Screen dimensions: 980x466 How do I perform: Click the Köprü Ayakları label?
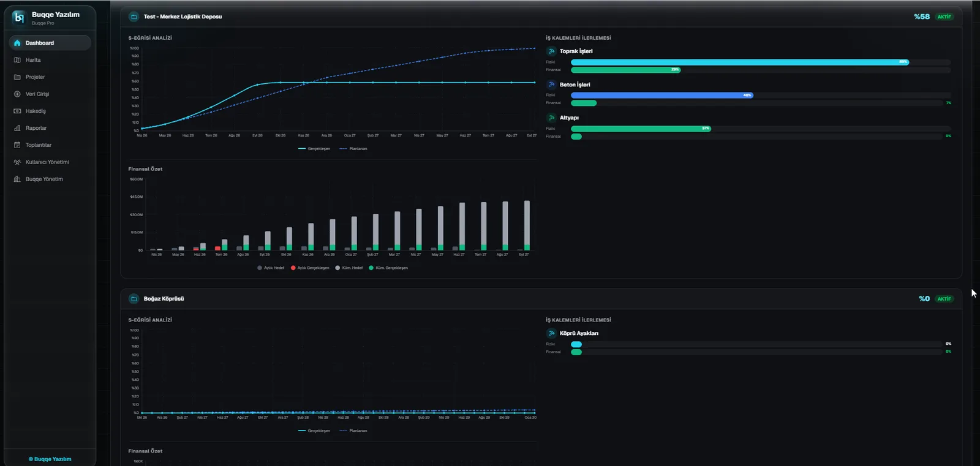[x=579, y=333]
